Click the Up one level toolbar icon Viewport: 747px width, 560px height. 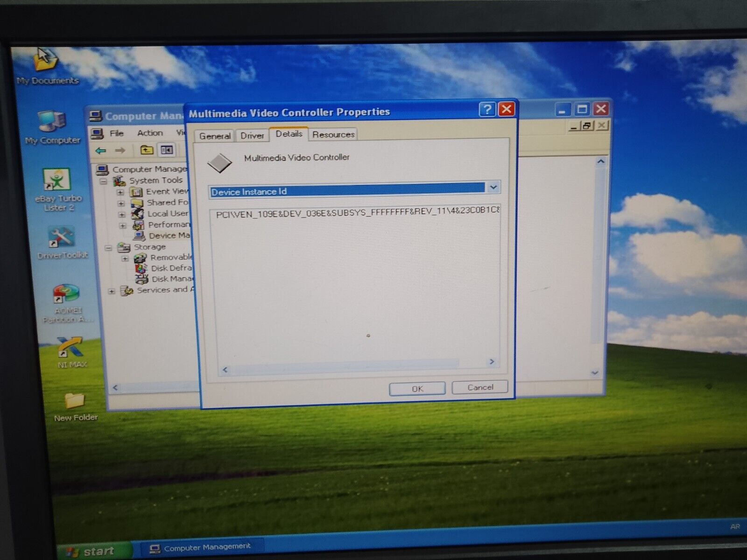pos(147,150)
